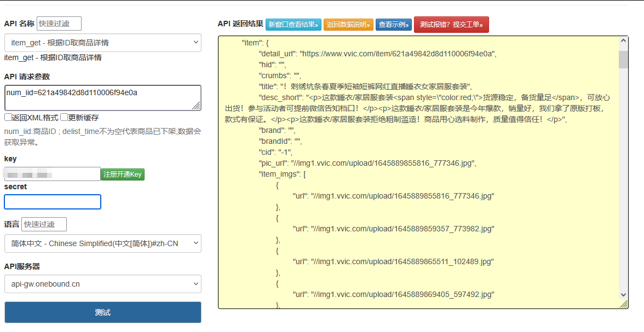Viewport: 644px width, 332px height.
Task: Open the API selection dropdown showing item_get
Action: 102,43
